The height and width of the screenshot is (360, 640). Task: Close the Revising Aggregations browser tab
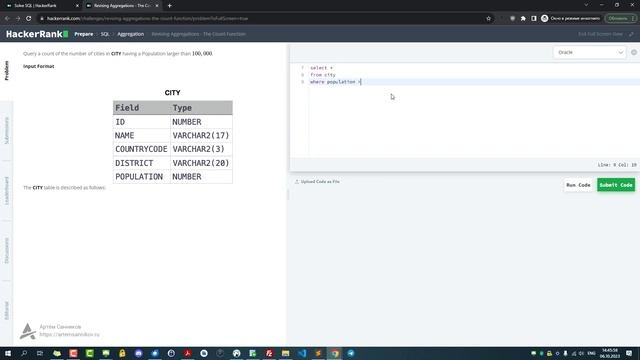click(x=157, y=6)
